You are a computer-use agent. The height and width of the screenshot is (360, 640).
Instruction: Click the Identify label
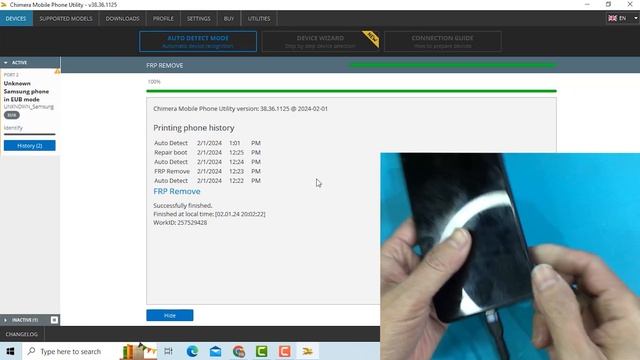click(13, 128)
